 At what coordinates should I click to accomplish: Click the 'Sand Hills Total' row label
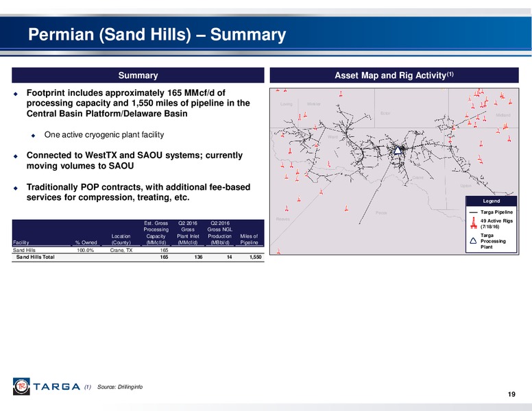[x=35, y=257]
